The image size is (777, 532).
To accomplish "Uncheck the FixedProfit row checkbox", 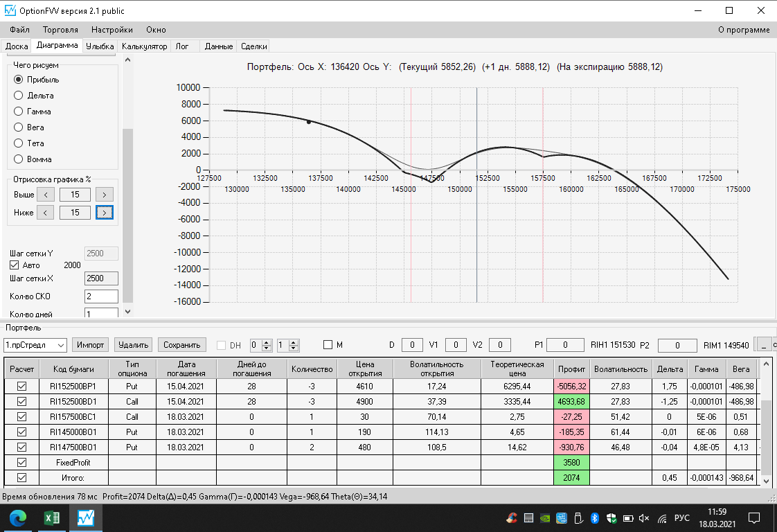I will pyautogui.click(x=21, y=462).
